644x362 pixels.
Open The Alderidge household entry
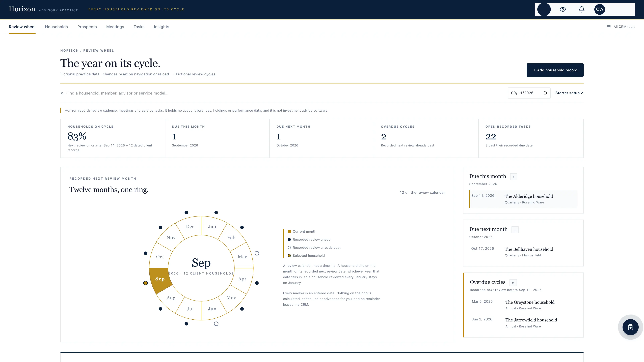coord(523,199)
